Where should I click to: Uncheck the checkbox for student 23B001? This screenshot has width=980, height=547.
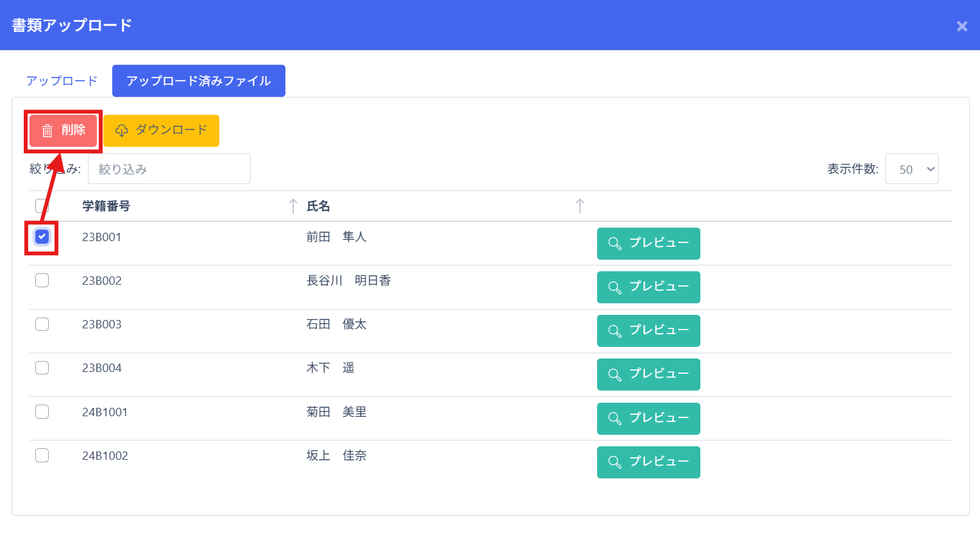coord(42,237)
